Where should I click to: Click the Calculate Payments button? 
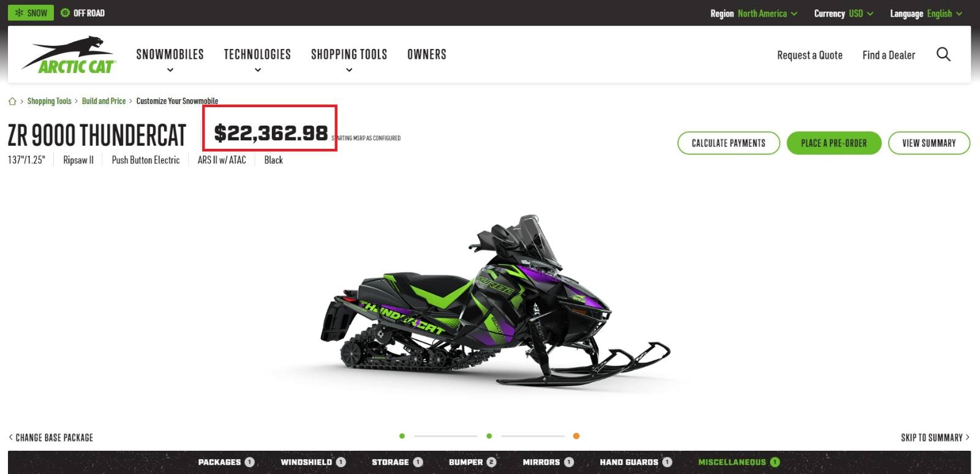tap(728, 143)
